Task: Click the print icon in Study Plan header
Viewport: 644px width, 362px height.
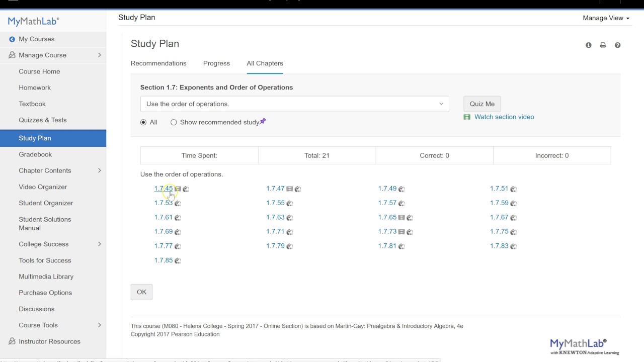Action: (603, 45)
